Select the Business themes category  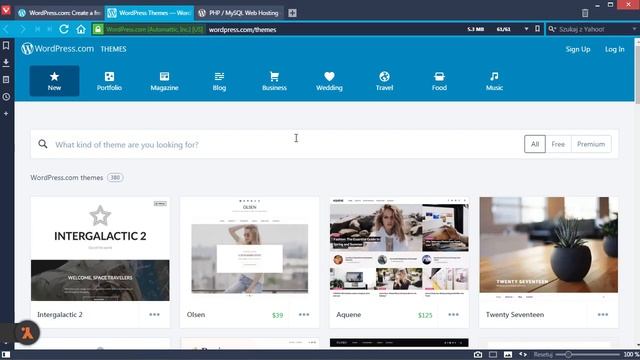274,81
